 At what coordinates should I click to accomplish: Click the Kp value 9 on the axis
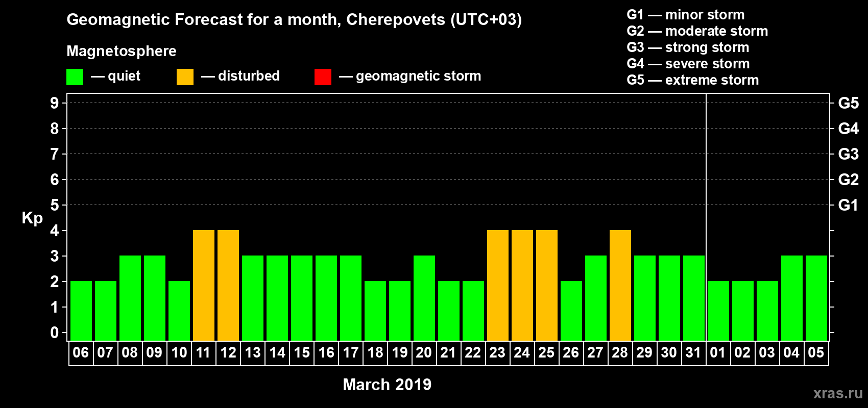coord(55,103)
